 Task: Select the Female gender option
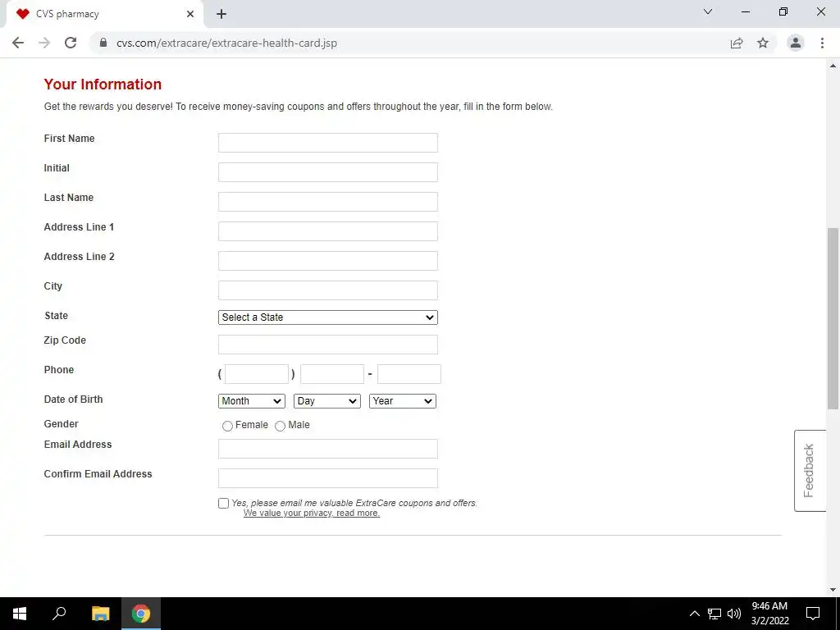click(x=228, y=426)
